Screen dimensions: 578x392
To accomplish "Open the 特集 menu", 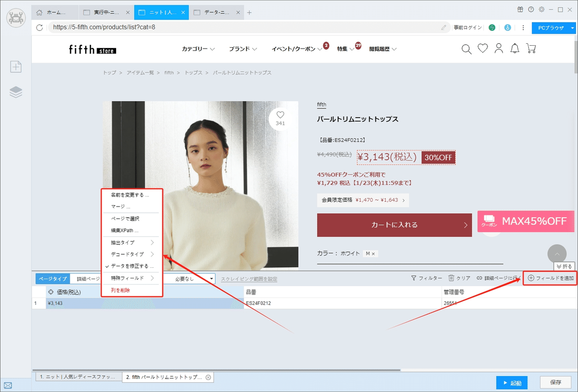I will [x=345, y=49].
